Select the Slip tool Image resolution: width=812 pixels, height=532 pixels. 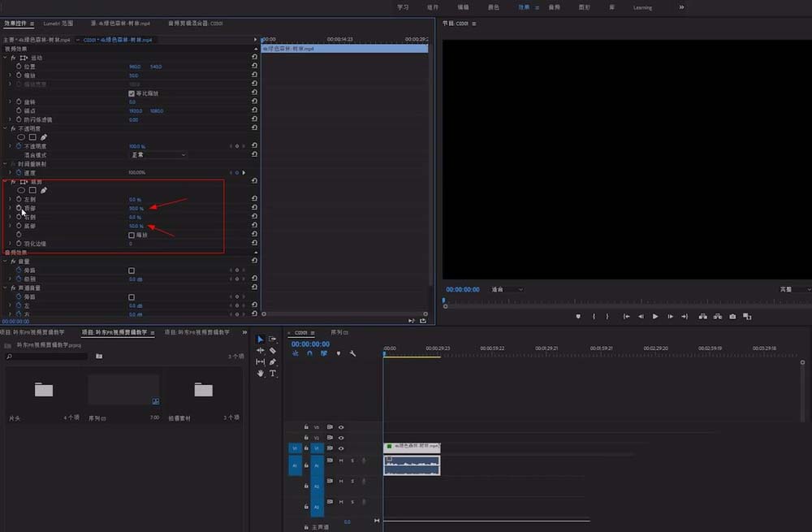pos(260,362)
